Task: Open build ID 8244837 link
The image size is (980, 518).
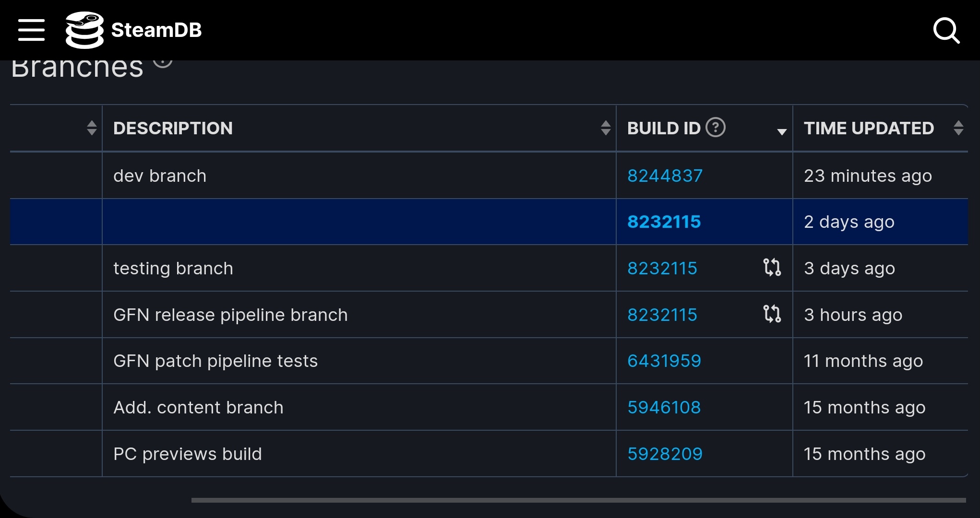Action: (664, 175)
